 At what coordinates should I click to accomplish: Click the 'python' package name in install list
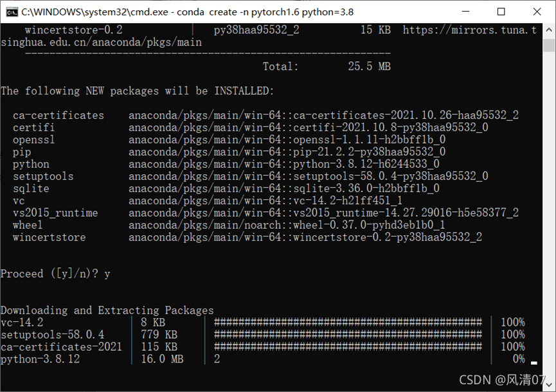(31, 164)
